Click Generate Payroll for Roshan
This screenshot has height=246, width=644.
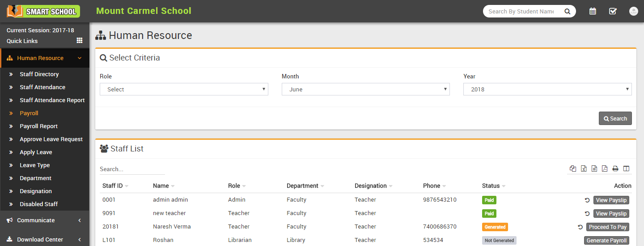pos(606,241)
